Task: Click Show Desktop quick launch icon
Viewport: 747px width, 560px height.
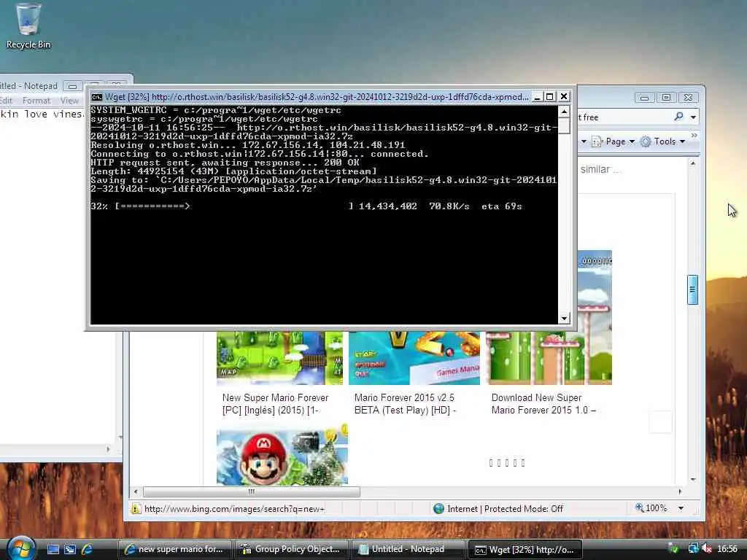Action: (53, 550)
